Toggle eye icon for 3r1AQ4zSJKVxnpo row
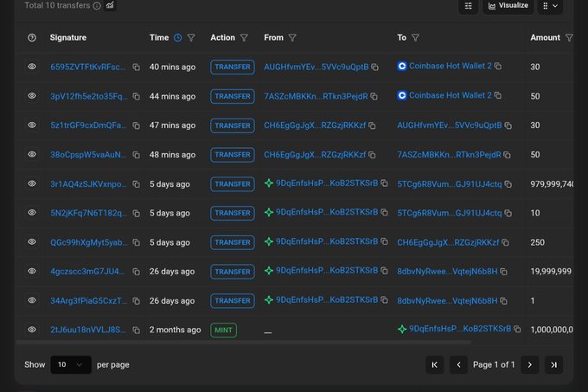588x392 pixels. (32, 183)
